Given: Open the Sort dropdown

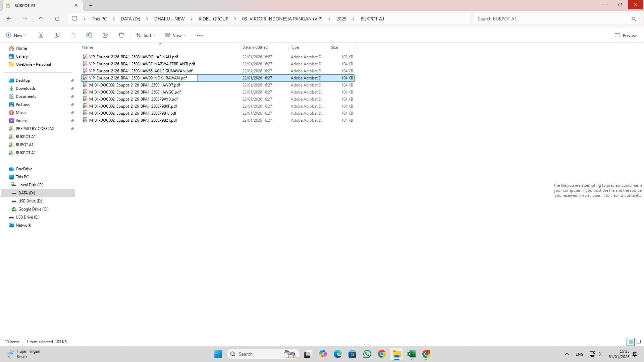Looking at the screenshot, I should coord(146,35).
